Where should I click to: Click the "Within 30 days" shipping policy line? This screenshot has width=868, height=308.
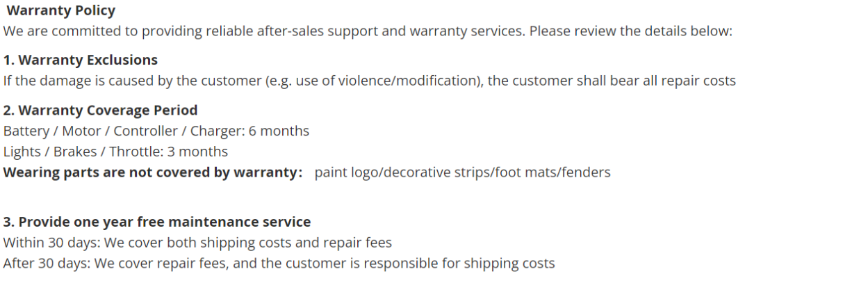pos(197,243)
